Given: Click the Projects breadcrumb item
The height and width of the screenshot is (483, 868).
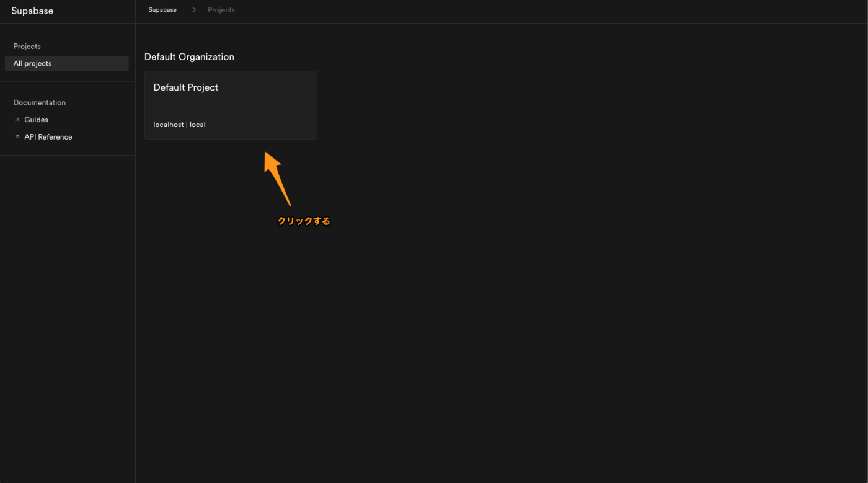Looking at the screenshot, I should [x=221, y=10].
